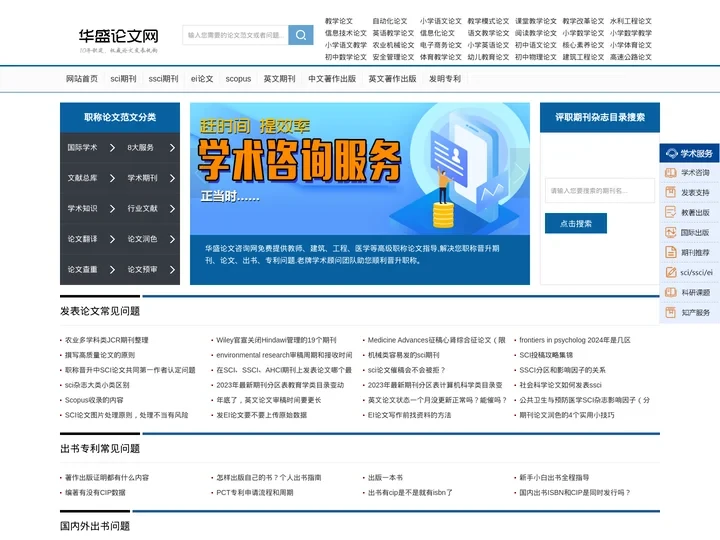Open article 社会科学论文如何发表ssci

560,385
